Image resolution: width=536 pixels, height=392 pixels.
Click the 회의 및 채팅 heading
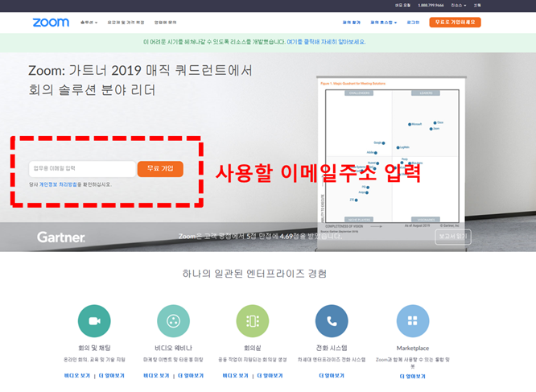94,348
